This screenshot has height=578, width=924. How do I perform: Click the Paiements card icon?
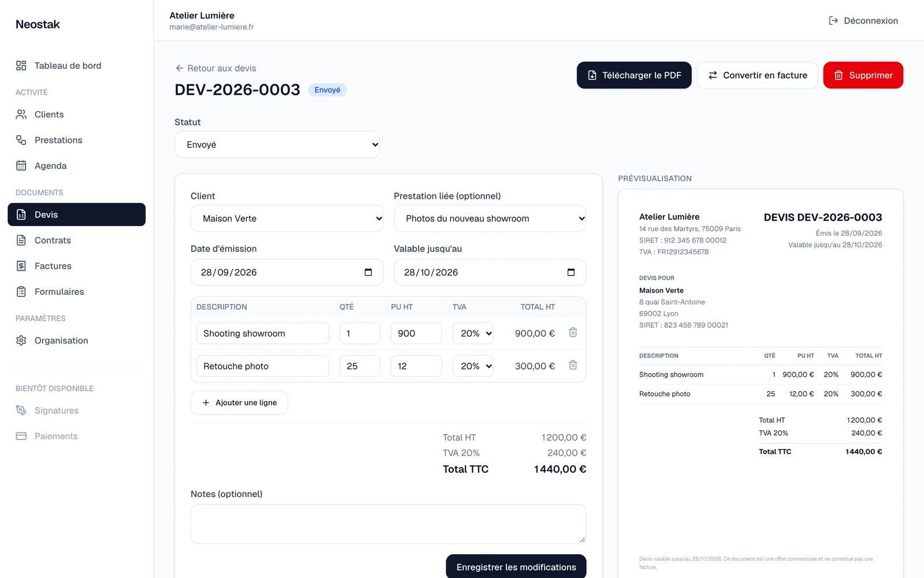point(21,436)
